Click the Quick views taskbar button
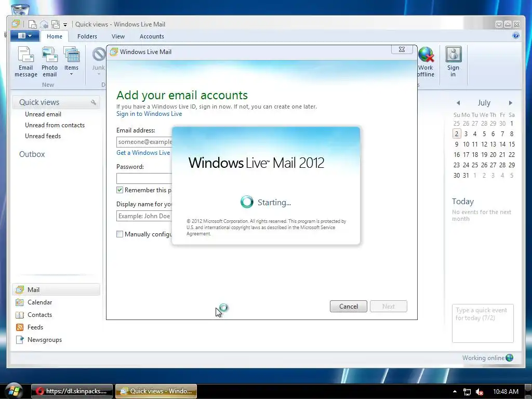The height and width of the screenshot is (399, 532). point(156,391)
